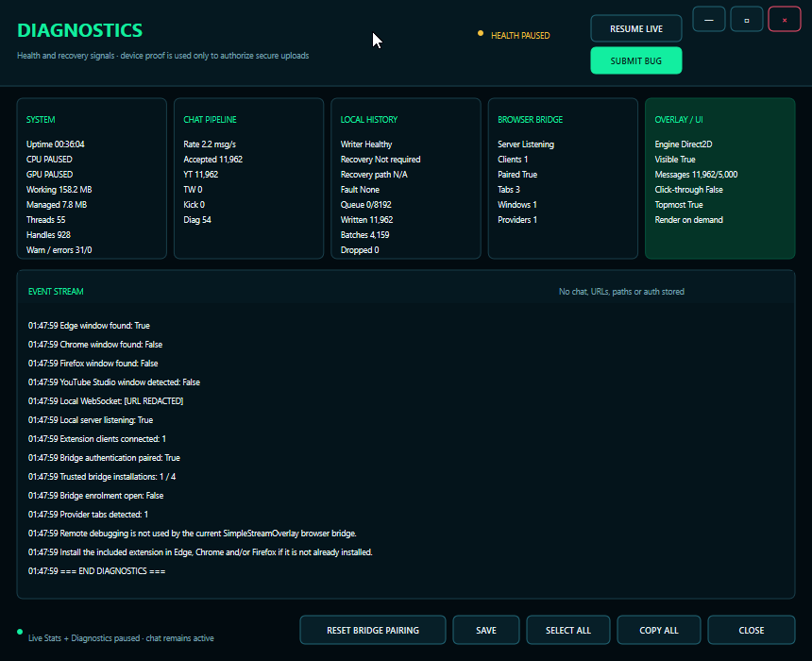812x661 pixels.
Task: Maximize the diagnostics window
Action: point(746,20)
